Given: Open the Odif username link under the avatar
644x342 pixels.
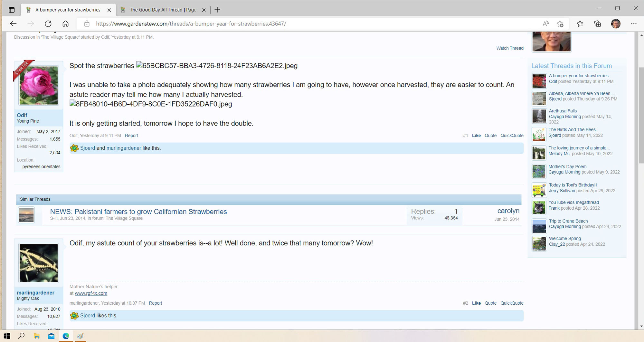Looking at the screenshot, I should pyautogui.click(x=22, y=115).
